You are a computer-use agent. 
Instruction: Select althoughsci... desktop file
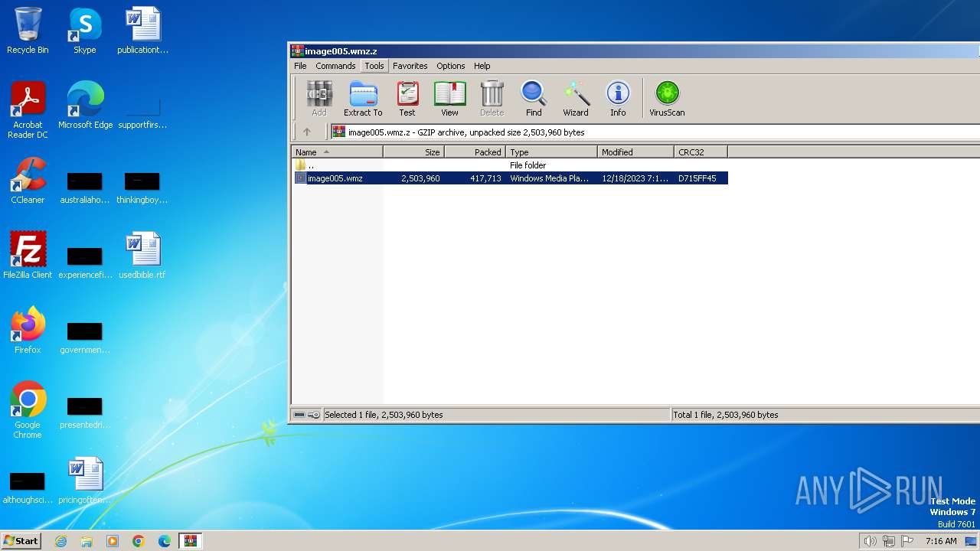pyautogui.click(x=28, y=487)
